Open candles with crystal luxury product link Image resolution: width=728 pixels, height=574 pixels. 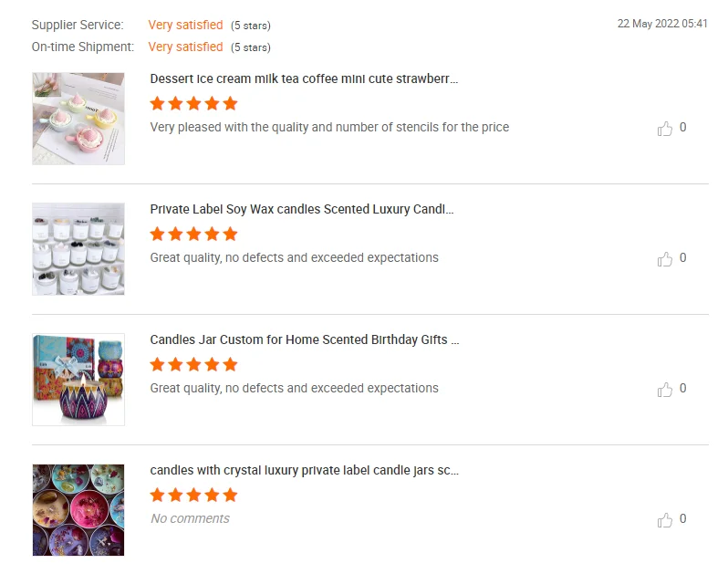tap(304, 470)
